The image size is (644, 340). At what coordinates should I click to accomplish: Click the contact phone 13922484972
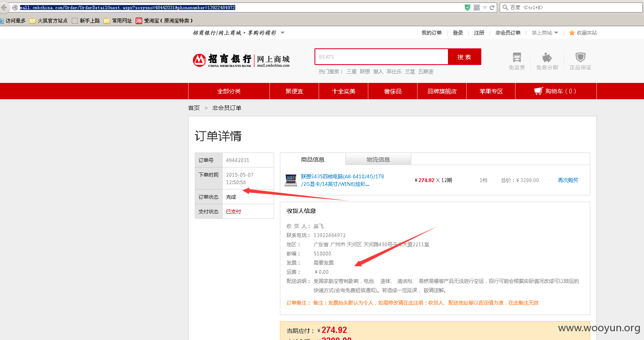[330, 235]
